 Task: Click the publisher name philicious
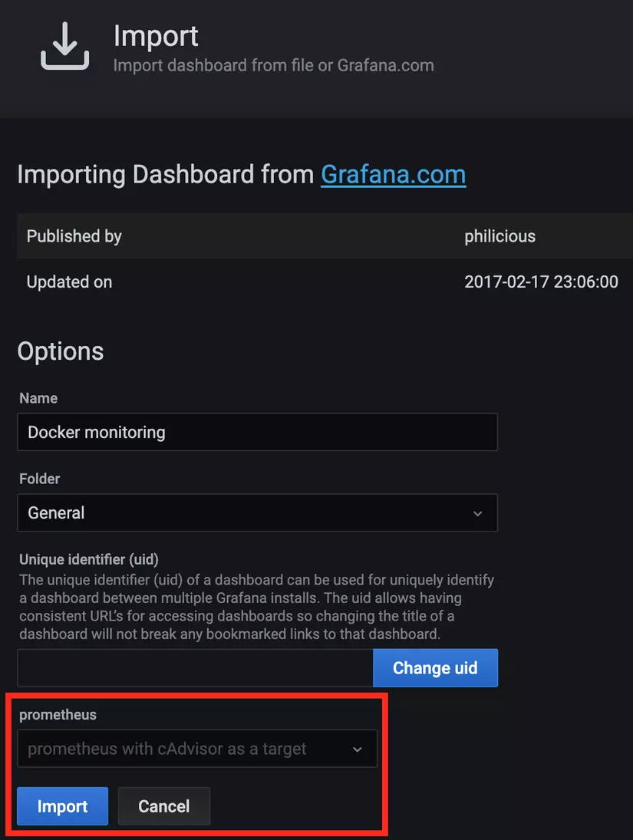click(x=499, y=236)
